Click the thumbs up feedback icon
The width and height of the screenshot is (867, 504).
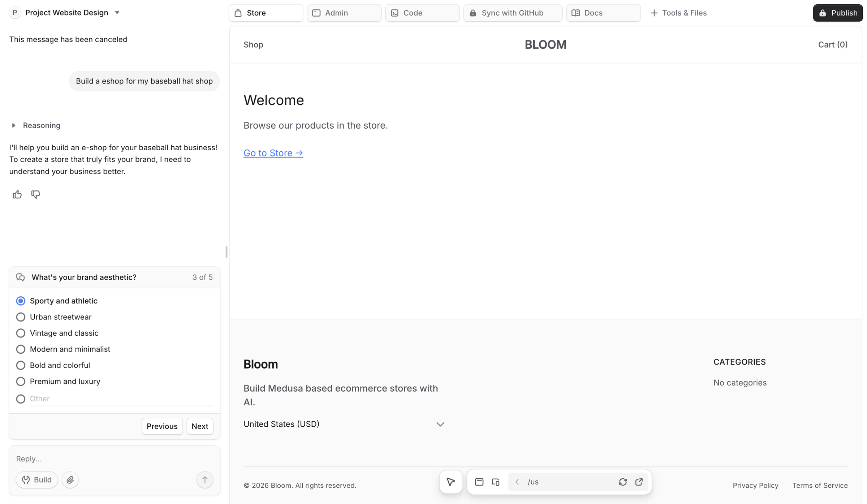[x=17, y=194]
